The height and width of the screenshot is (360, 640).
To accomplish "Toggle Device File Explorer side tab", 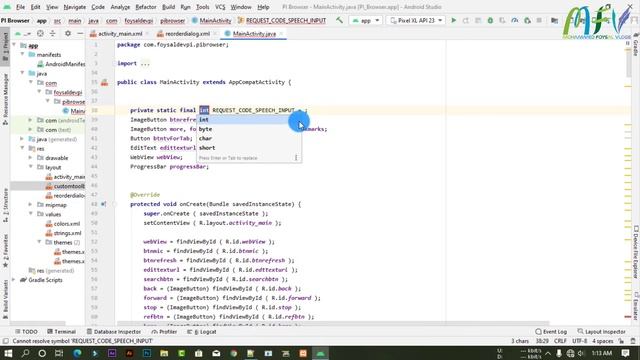I will (636, 252).
